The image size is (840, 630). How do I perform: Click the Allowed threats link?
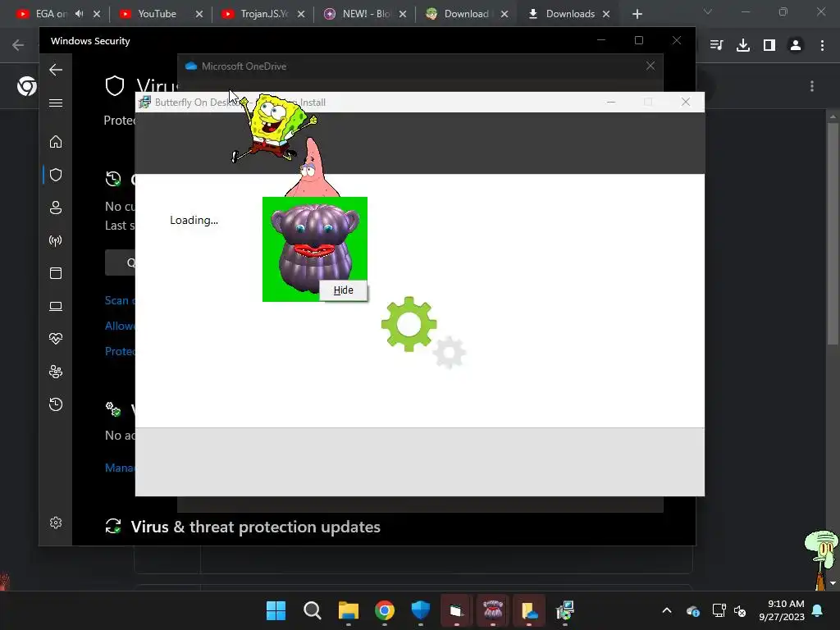pyautogui.click(x=120, y=326)
